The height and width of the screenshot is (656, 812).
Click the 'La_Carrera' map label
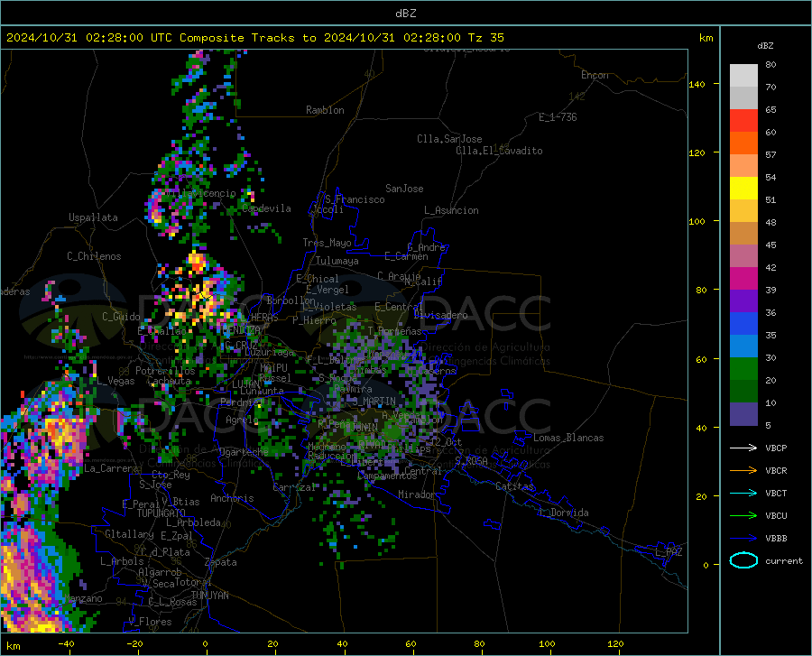(x=111, y=468)
